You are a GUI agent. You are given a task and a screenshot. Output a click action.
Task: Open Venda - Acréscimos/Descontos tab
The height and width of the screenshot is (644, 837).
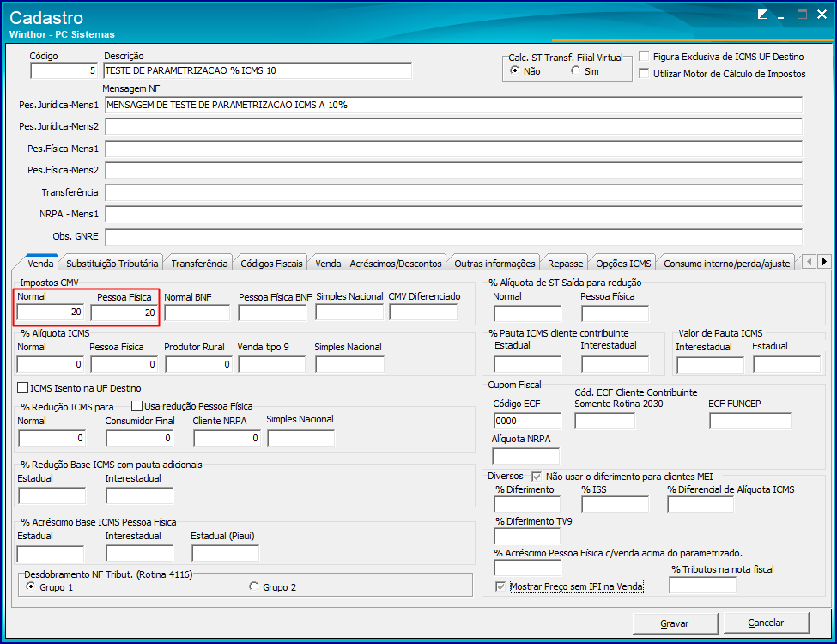(379, 264)
